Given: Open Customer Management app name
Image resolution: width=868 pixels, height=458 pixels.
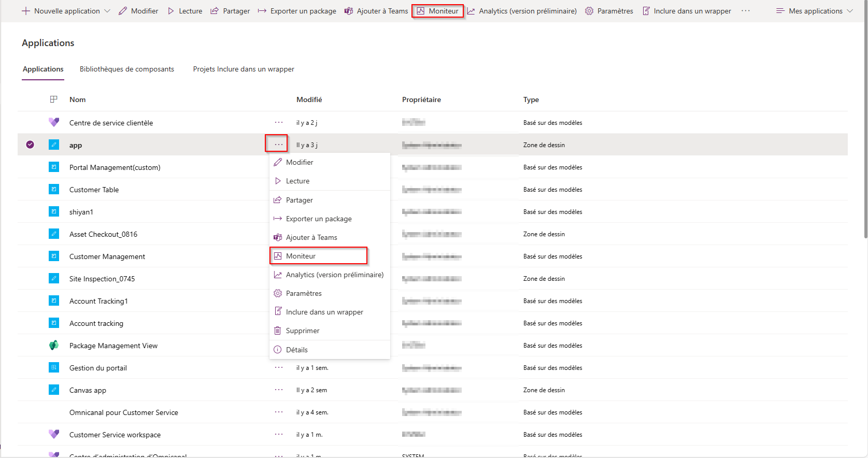Looking at the screenshot, I should [x=107, y=256].
